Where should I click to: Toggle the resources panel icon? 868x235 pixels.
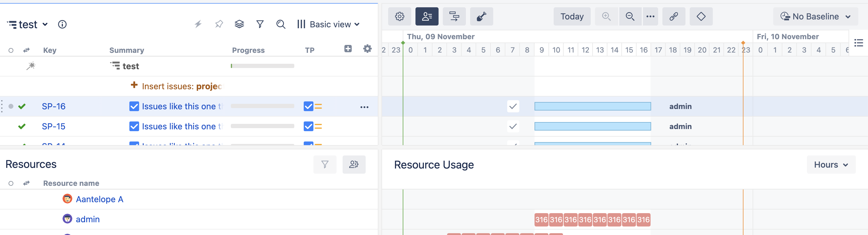(x=427, y=16)
